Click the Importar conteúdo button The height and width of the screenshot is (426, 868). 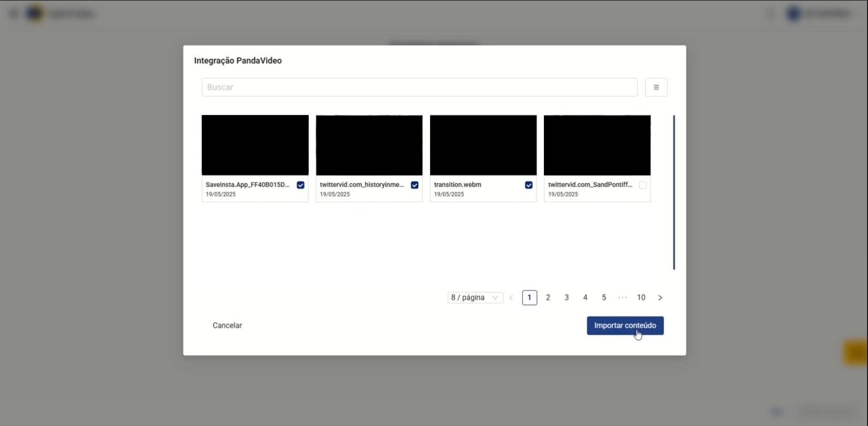point(625,326)
